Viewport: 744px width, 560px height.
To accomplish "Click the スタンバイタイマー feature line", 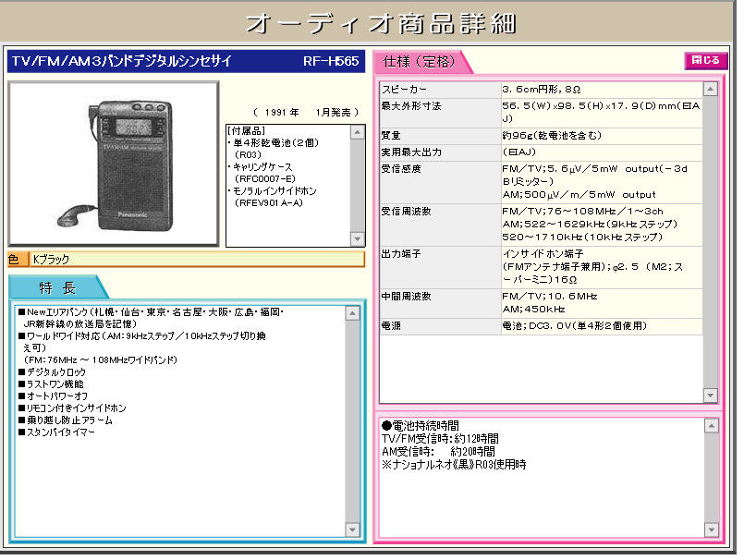I will pos(56,432).
